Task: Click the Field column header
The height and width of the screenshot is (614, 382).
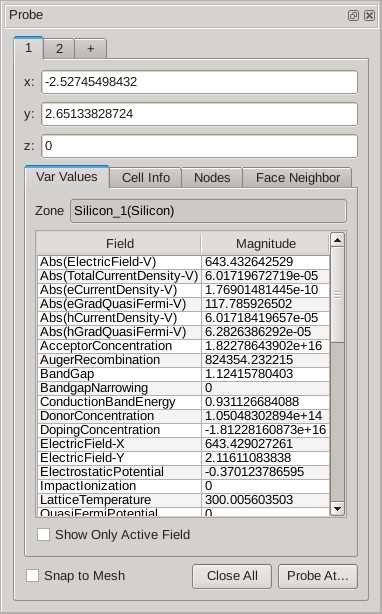Action: [119, 244]
